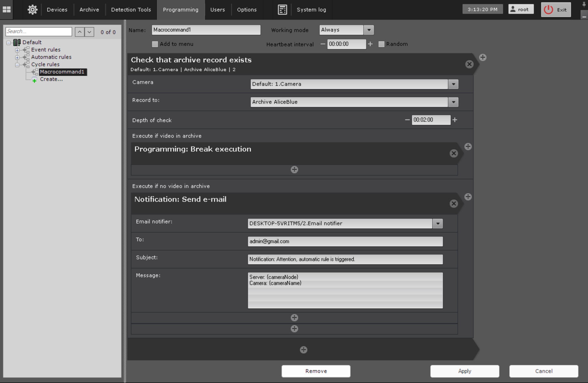This screenshot has width=588, height=383.
Task: Increase Depth of check time
Action: 455,120
